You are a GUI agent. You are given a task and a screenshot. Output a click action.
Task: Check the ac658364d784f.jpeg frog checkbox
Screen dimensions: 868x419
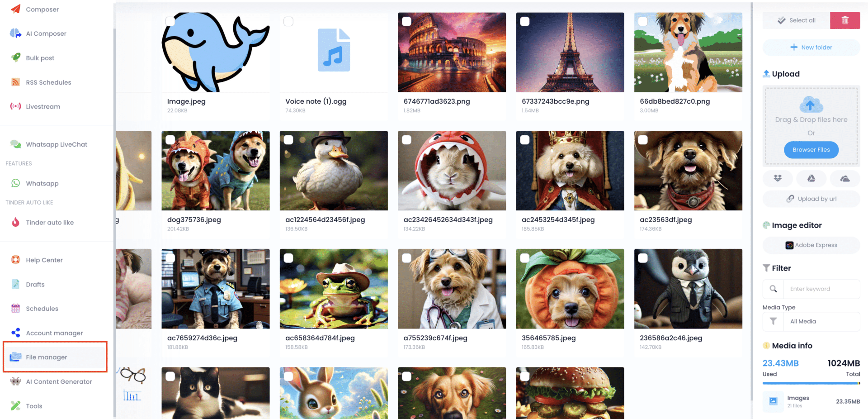pos(288,258)
